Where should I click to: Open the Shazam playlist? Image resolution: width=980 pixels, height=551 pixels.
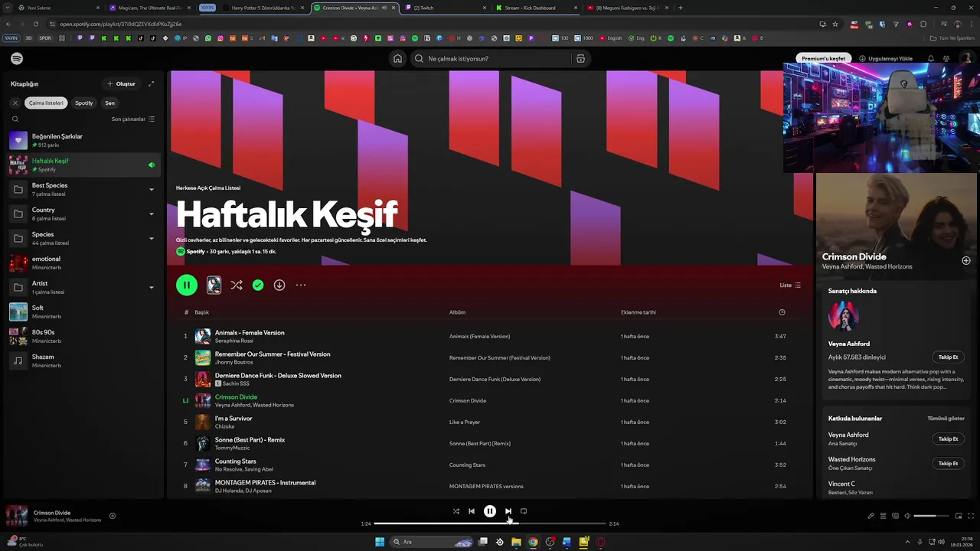83,361
